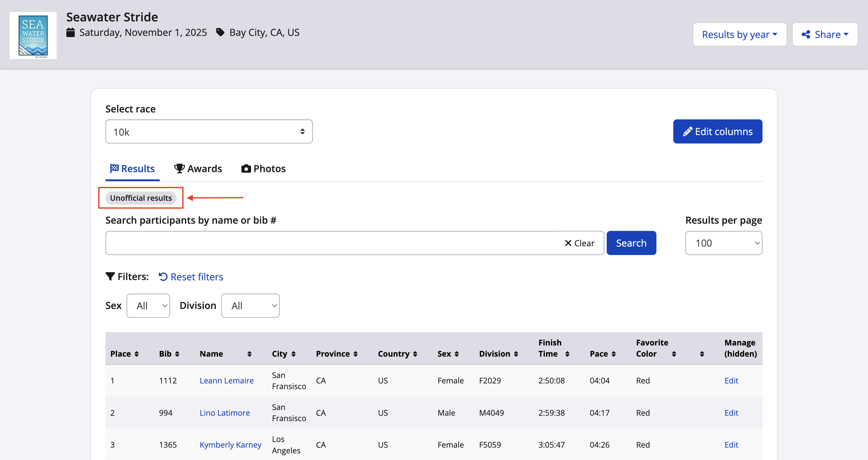Switch to the Photos tab
868x460 pixels.
[263, 169]
